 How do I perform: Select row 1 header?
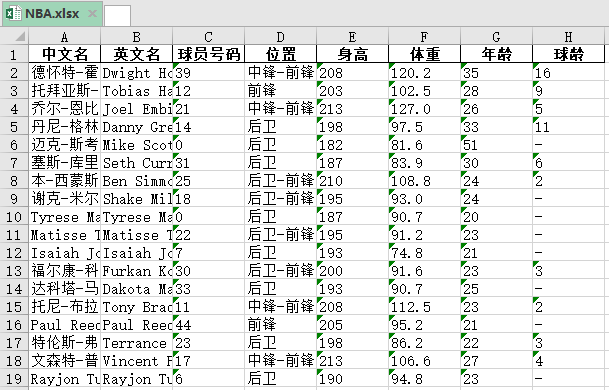pyautogui.click(x=14, y=54)
